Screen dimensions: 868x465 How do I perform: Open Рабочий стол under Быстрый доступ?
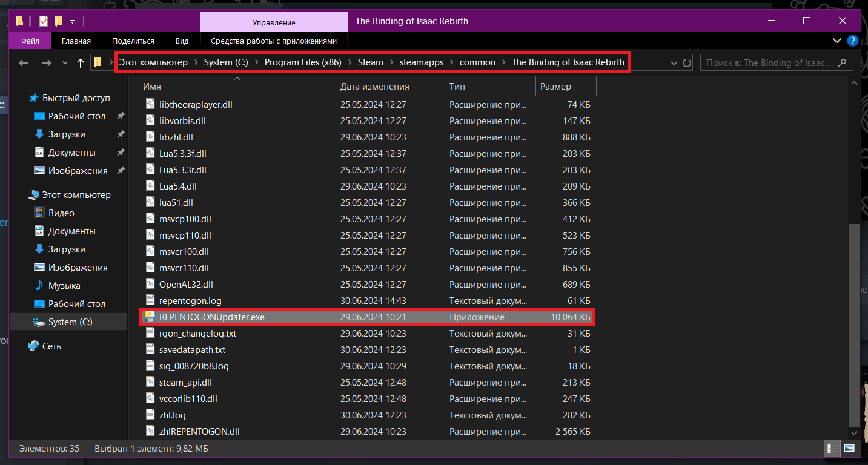[x=77, y=116]
